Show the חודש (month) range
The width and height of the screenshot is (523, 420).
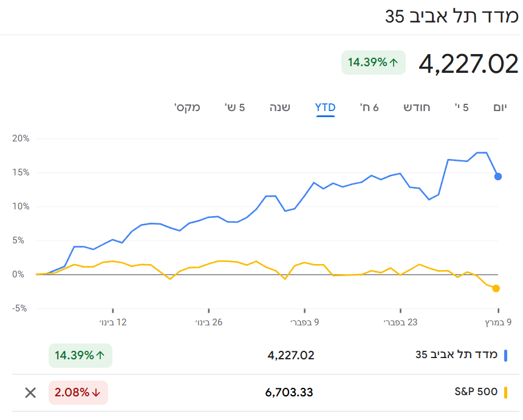417,107
